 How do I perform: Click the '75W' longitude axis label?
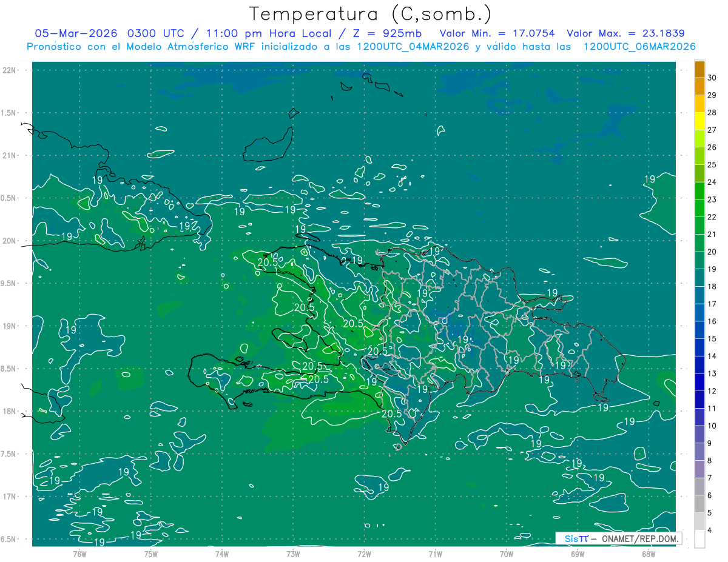(x=150, y=554)
